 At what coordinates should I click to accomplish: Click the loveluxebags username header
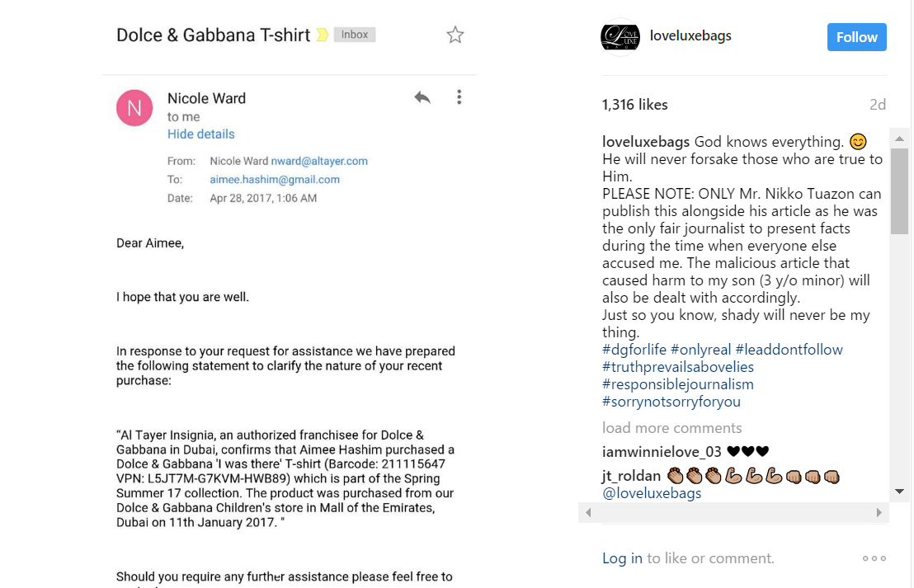coord(690,36)
